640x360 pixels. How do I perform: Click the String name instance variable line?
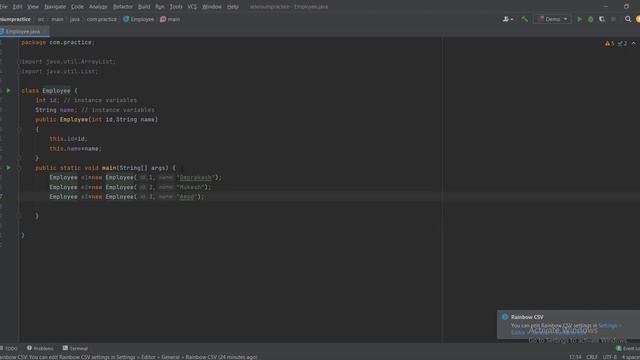click(x=95, y=110)
